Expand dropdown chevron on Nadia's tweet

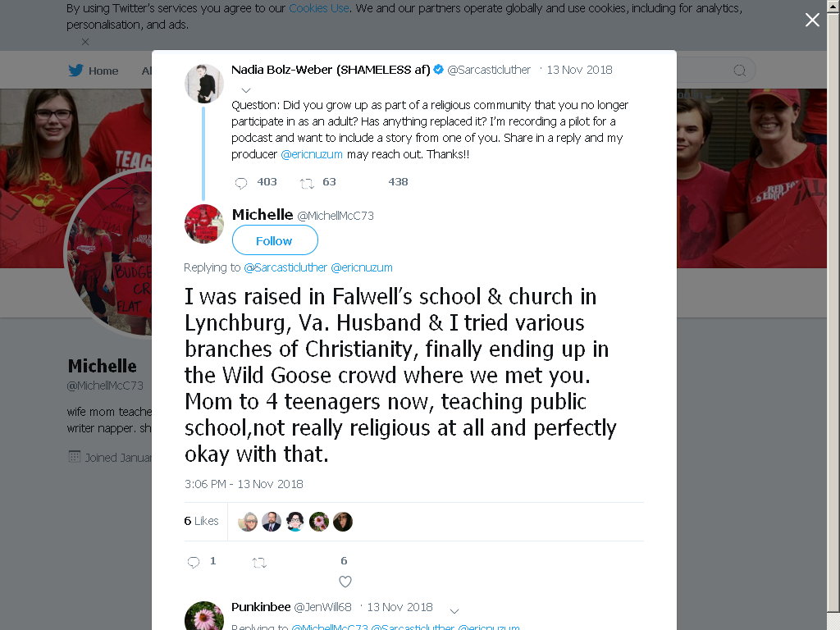click(x=246, y=90)
